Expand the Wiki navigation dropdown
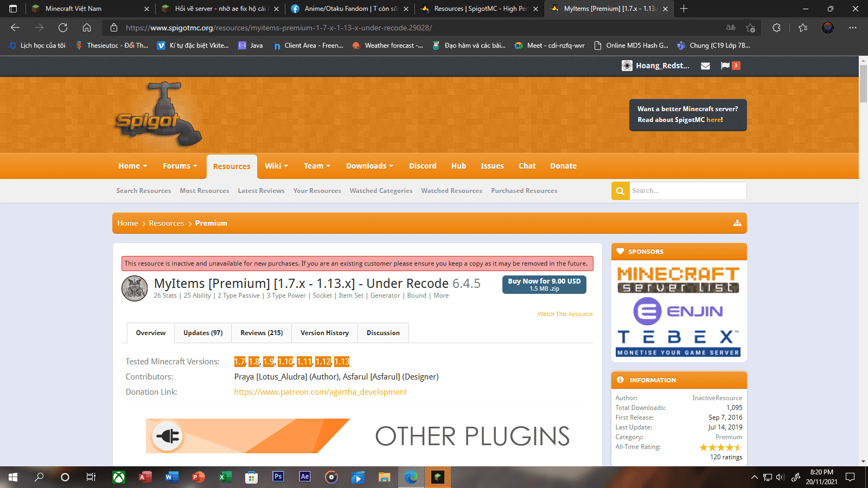Image resolution: width=868 pixels, height=488 pixels. (x=276, y=166)
